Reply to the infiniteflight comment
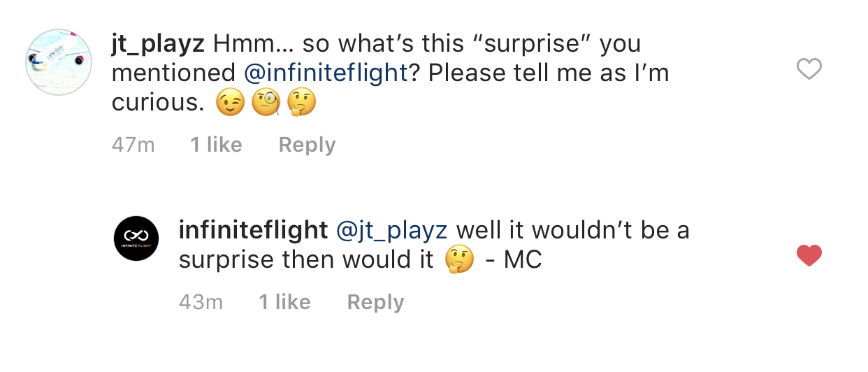Image resolution: width=868 pixels, height=372 pixels. coord(375,302)
